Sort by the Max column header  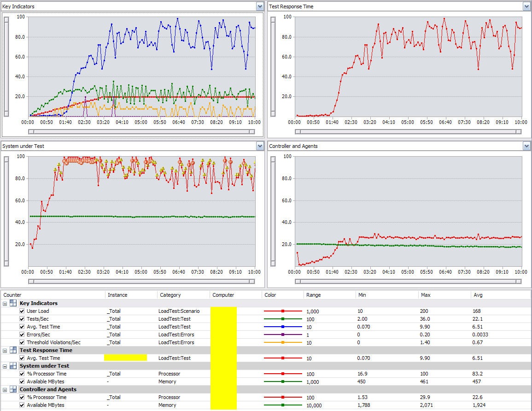coord(444,294)
